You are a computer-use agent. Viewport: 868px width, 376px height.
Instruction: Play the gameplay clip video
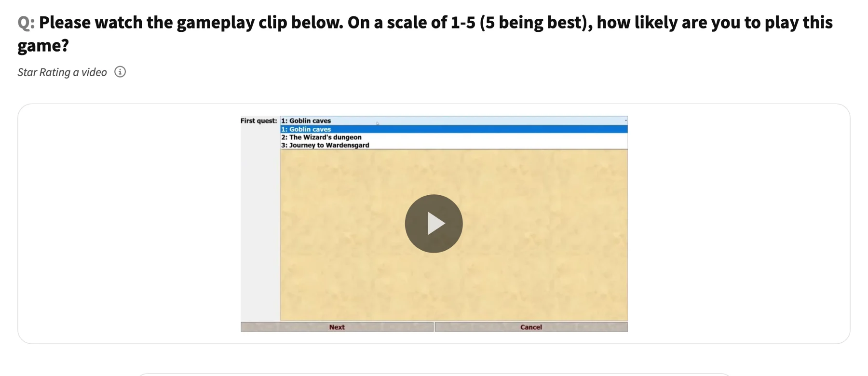coord(434,224)
